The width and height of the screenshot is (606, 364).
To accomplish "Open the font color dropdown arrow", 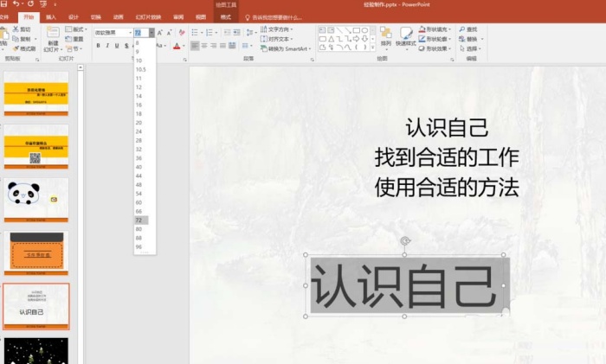I will click(x=184, y=46).
